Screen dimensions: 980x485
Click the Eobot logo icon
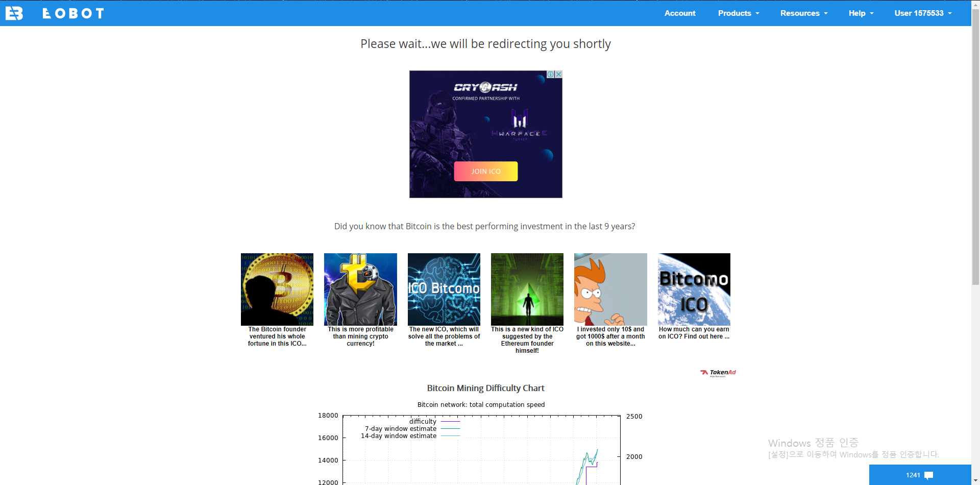(x=14, y=13)
